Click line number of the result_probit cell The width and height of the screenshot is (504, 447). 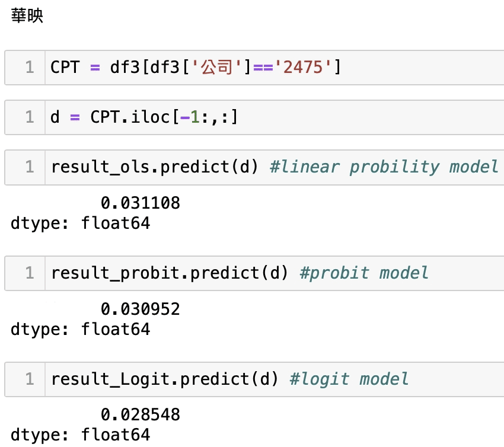coord(29,273)
